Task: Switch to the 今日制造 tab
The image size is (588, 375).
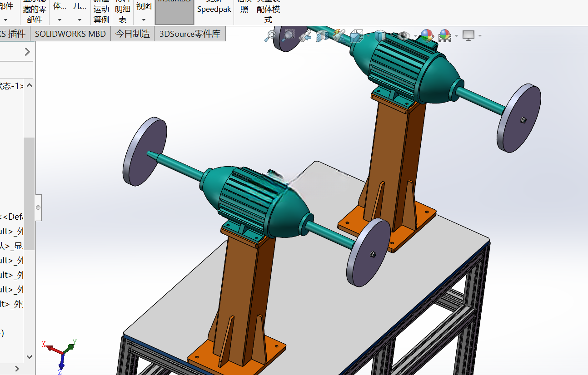Action: click(x=132, y=34)
